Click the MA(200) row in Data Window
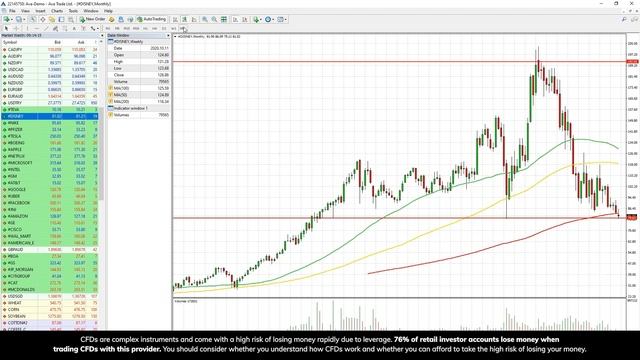Viewport: 640px width, 360px height. point(139,101)
